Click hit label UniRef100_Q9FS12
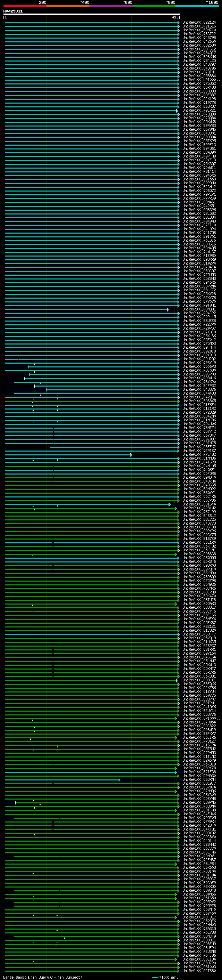 click(199, 49)
